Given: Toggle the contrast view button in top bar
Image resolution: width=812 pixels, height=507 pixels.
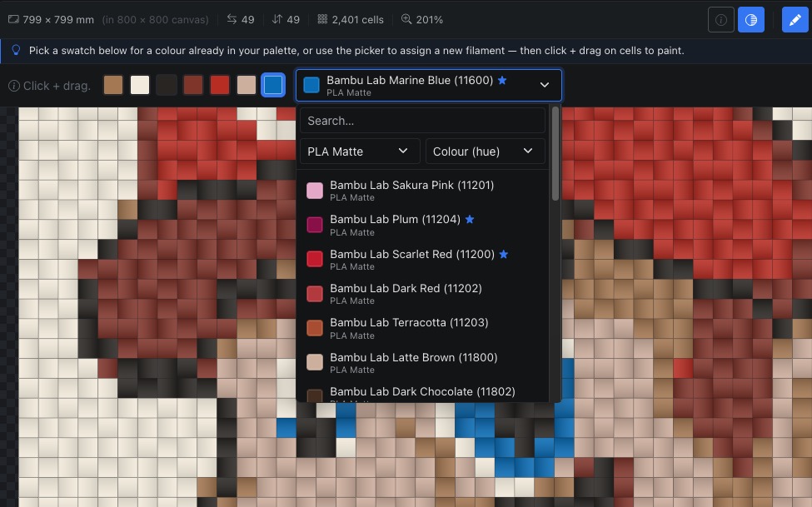Looking at the screenshot, I should point(751,20).
